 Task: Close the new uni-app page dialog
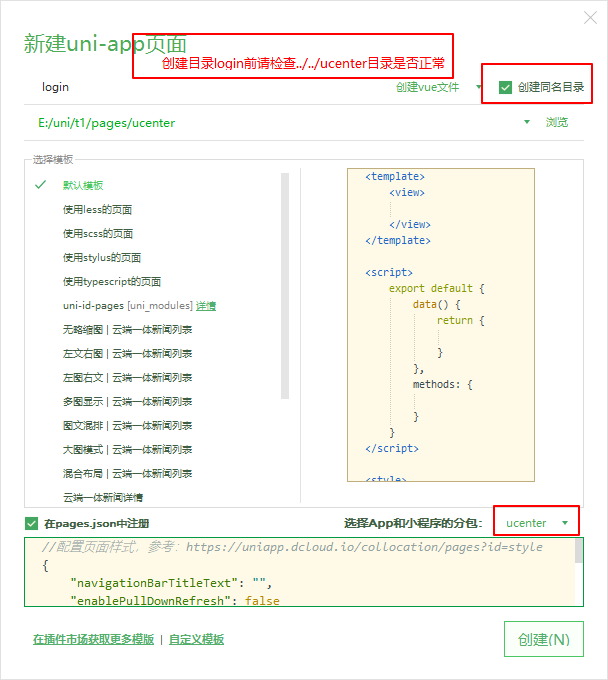(590, 18)
